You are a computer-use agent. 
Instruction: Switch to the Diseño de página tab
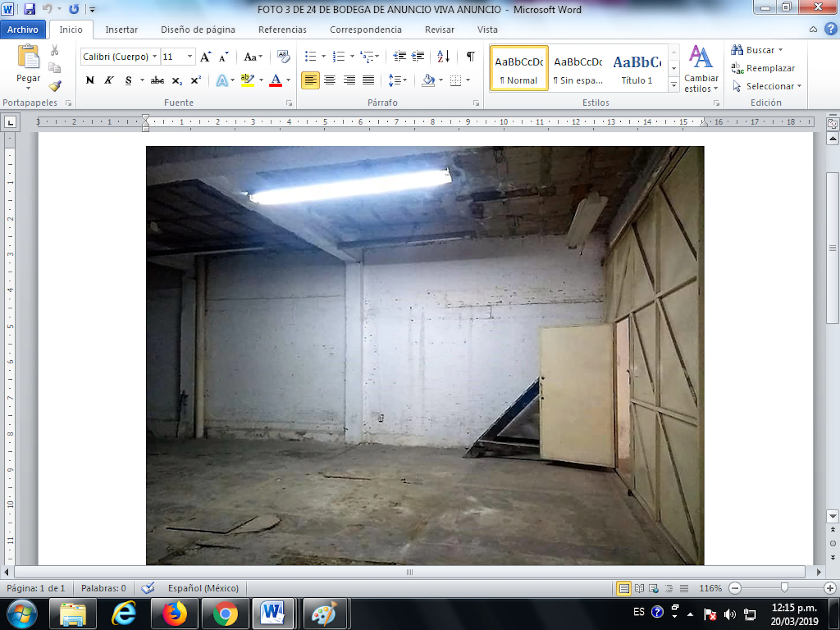coord(198,29)
